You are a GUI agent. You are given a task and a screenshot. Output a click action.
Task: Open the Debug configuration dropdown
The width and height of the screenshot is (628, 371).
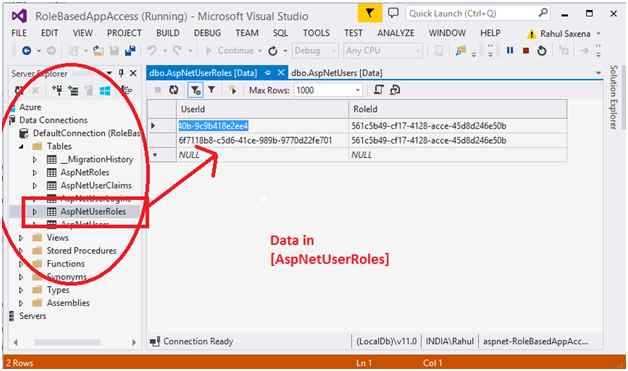pyautogui.click(x=333, y=51)
